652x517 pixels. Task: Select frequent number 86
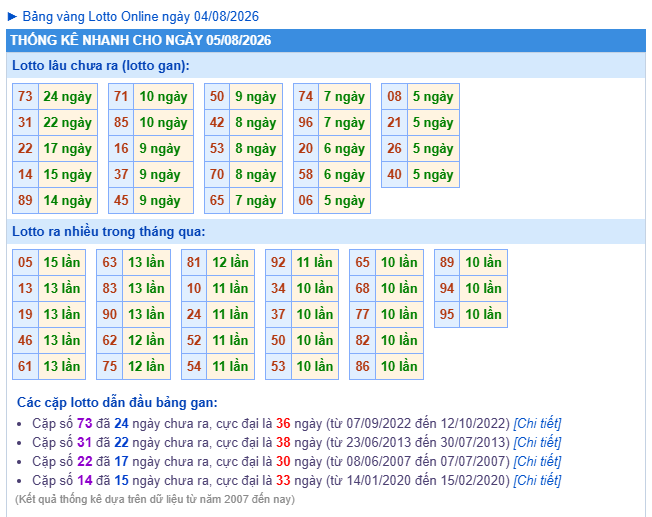point(363,366)
